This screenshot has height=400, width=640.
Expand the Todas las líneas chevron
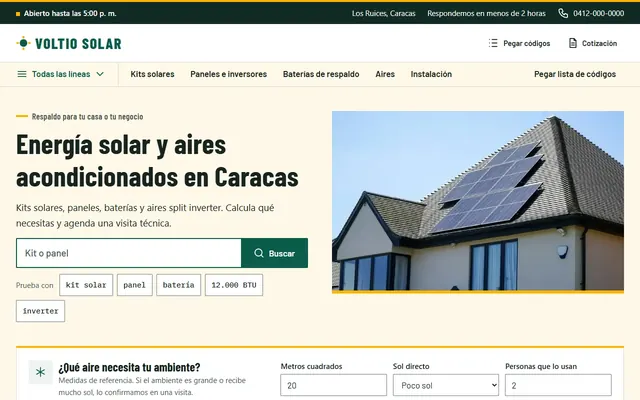(100, 74)
